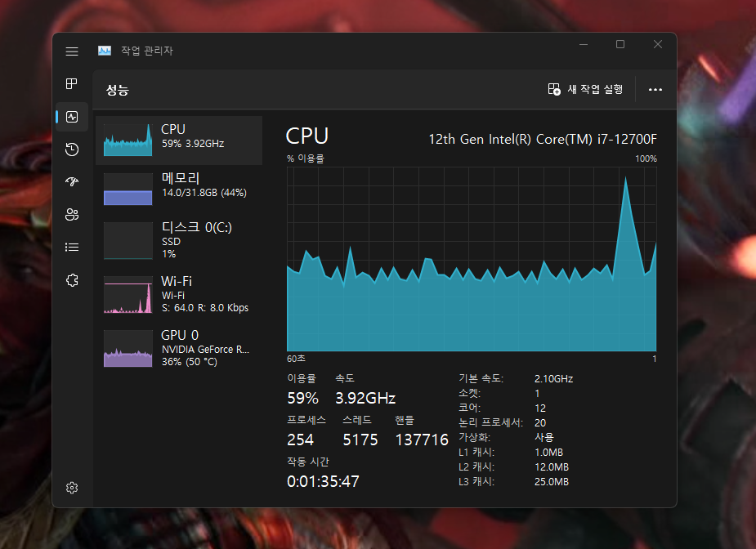This screenshot has height=549, width=756.
Task: Click the GPU mini graph thumbnail
Action: [x=127, y=349]
